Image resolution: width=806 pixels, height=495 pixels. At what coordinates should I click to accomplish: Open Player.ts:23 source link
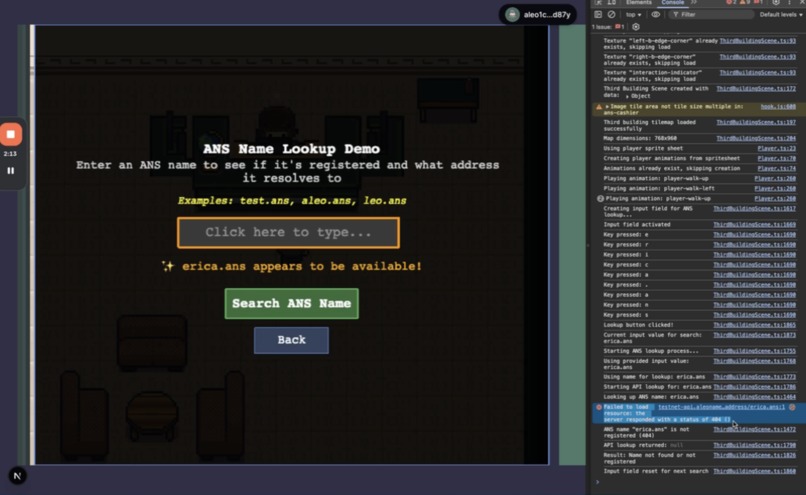coord(776,149)
